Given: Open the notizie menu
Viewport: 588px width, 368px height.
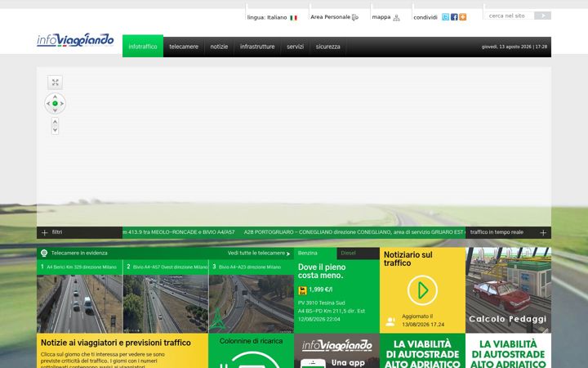Looking at the screenshot, I should click(219, 47).
